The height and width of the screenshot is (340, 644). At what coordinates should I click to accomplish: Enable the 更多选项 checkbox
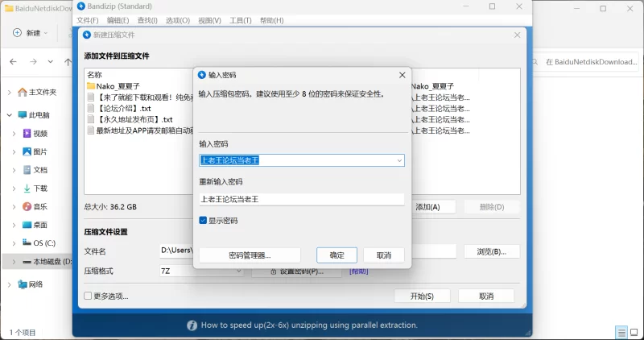tap(88, 296)
